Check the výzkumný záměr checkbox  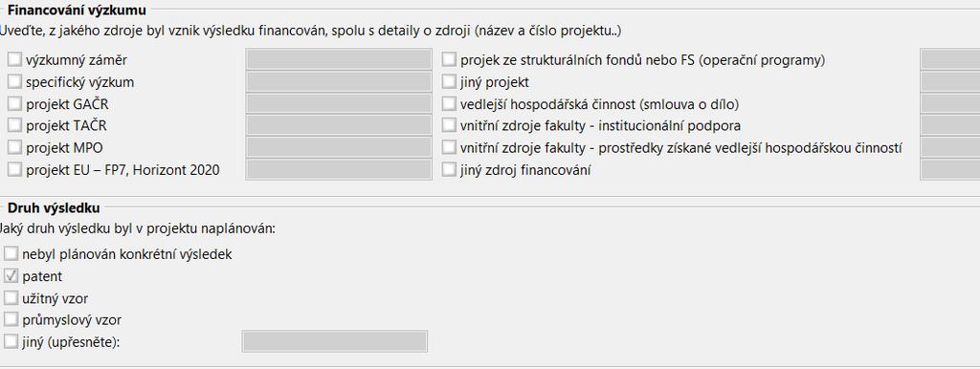point(14,60)
